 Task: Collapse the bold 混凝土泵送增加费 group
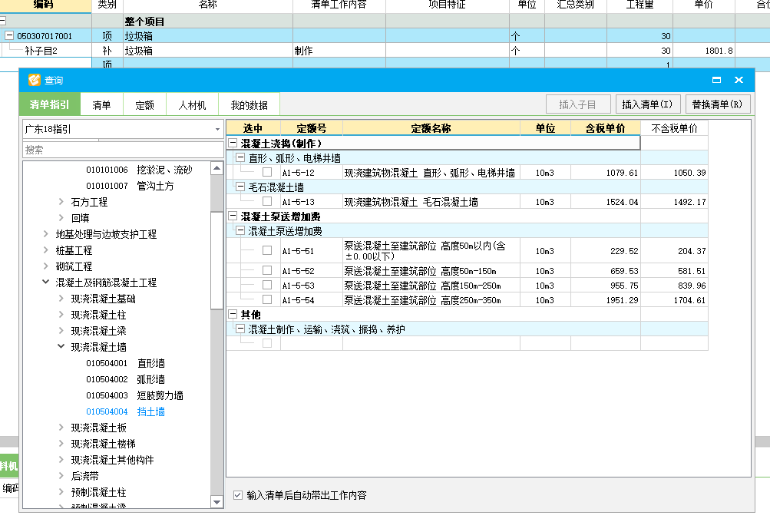[233, 216]
